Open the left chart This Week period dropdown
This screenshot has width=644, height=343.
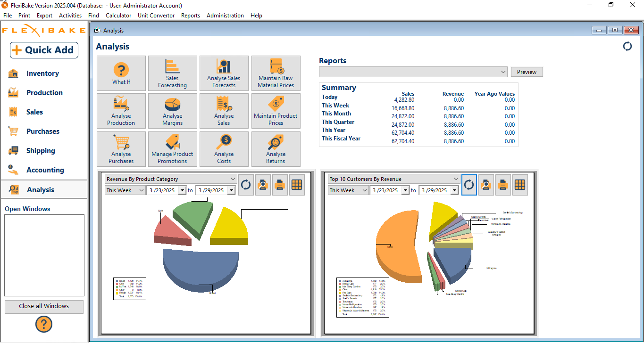[142, 190]
